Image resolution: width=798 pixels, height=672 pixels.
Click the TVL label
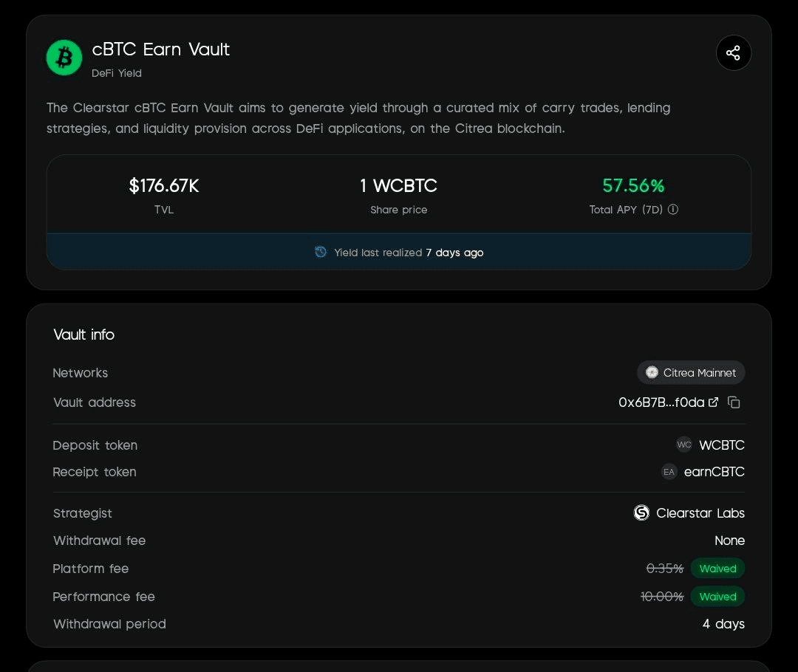[164, 210]
